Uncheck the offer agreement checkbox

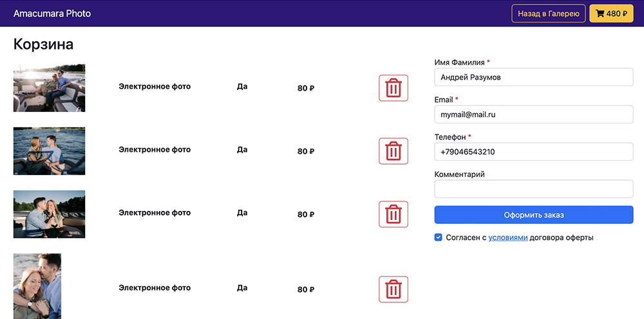click(439, 237)
